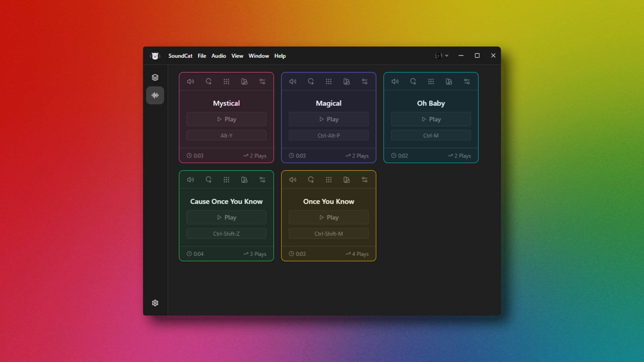Open sliders settings icon on Magical card
The height and width of the screenshot is (362, 644).
[x=365, y=81]
